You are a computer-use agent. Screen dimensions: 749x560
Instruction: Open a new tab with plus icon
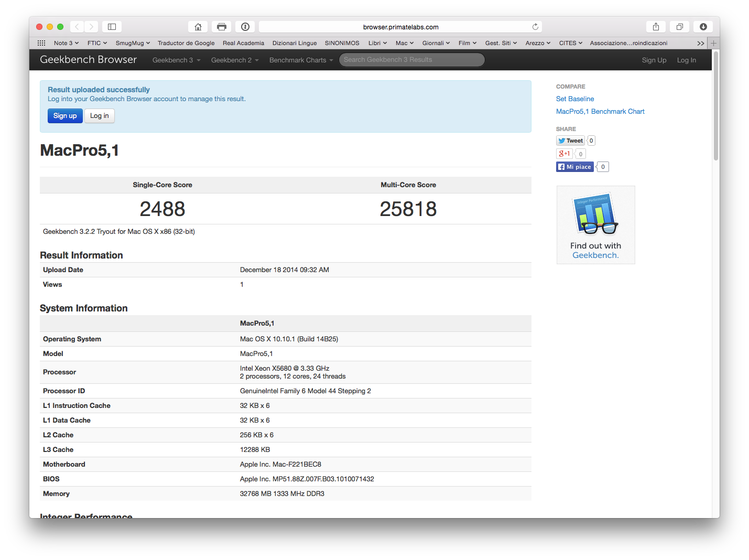point(713,43)
